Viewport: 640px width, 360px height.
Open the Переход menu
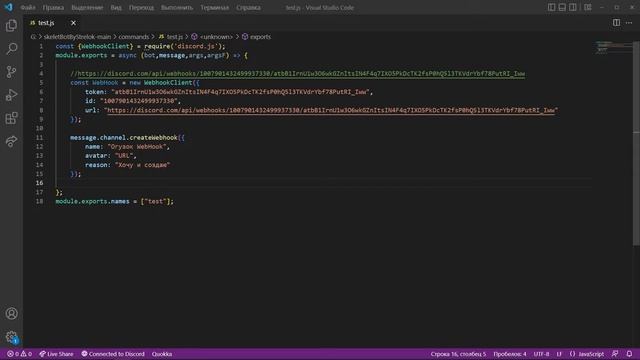(x=141, y=8)
